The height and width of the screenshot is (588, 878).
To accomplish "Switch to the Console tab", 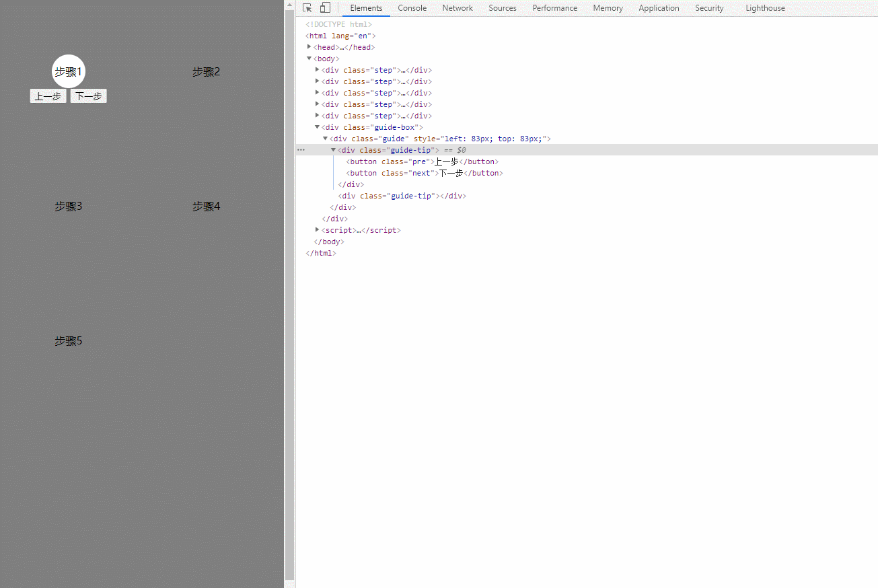I will pyautogui.click(x=412, y=8).
